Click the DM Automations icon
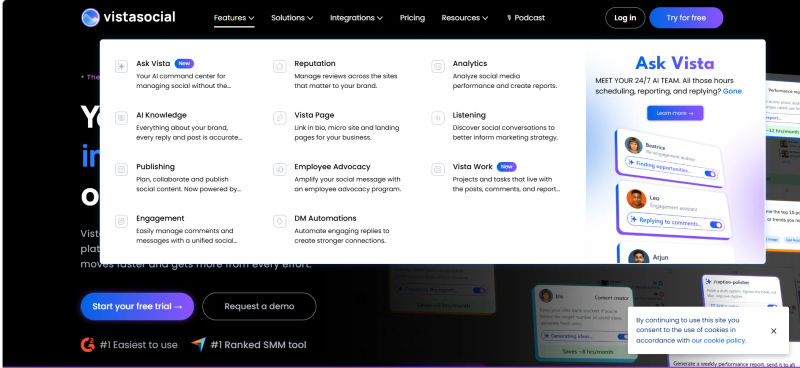This screenshot has height=368, width=800. [280, 221]
